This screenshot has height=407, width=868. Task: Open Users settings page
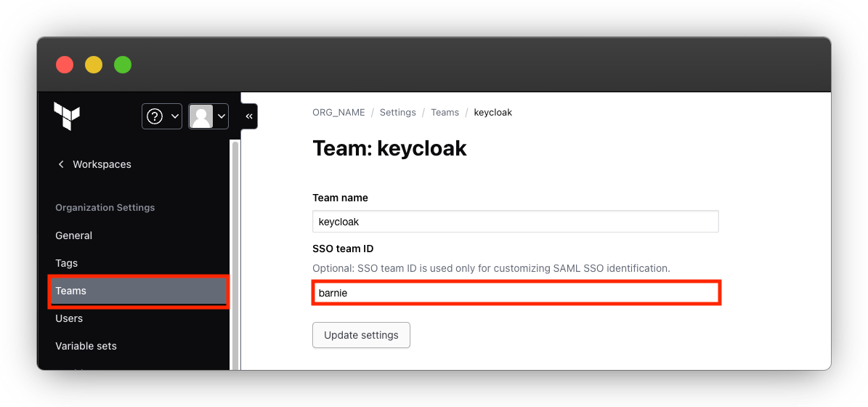pyautogui.click(x=69, y=318)
